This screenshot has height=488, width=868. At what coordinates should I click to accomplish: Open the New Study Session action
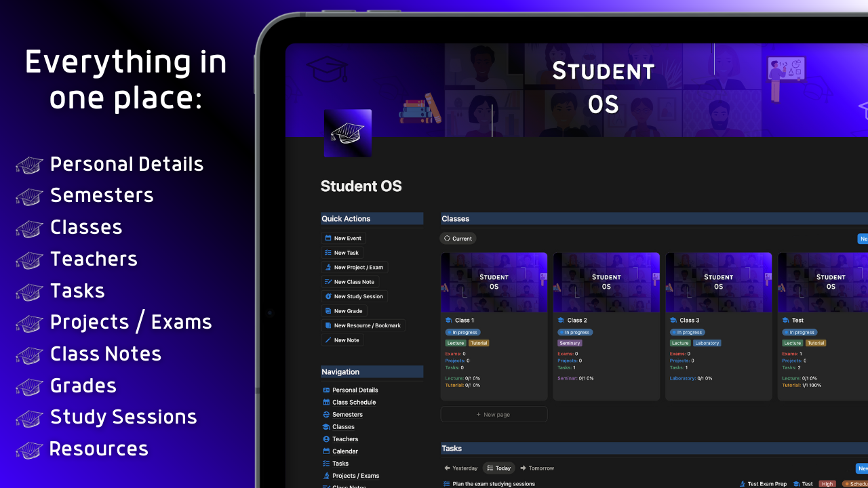point(354,296)
